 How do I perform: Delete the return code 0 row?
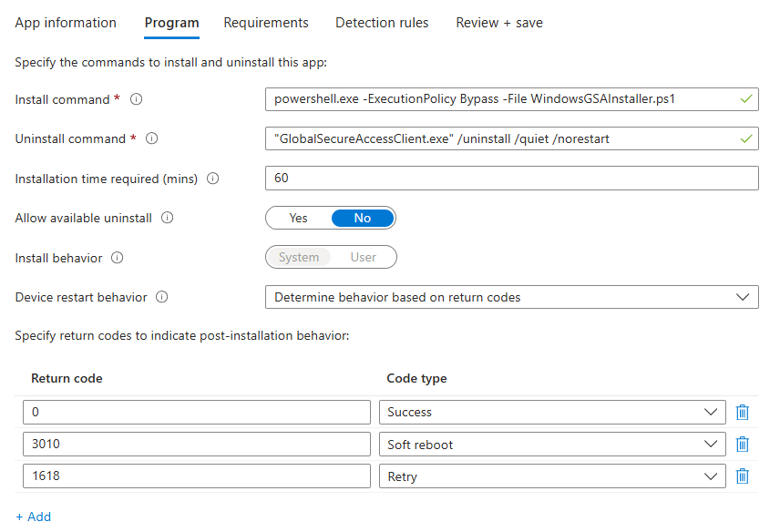pyautogui.click(x=743, y=413)
